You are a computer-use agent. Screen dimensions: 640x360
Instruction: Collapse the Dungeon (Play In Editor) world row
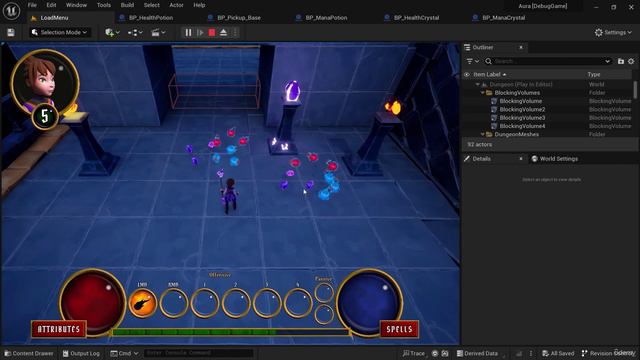click(478, 84)
